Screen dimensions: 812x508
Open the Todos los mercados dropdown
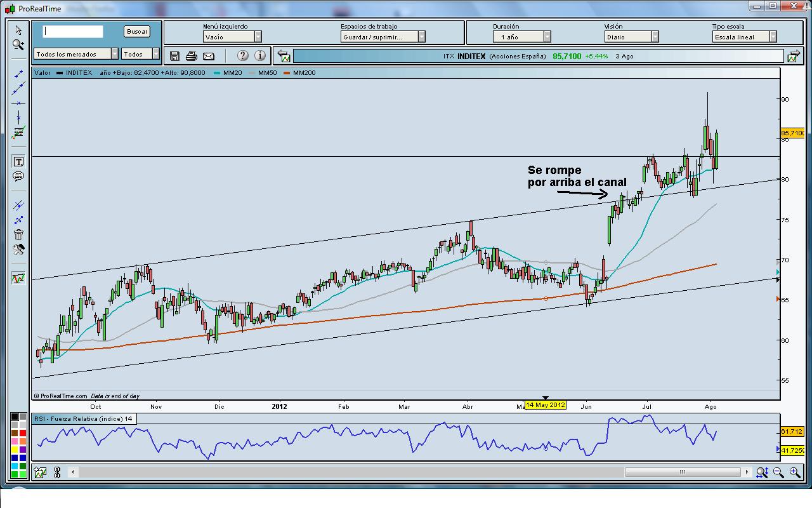[x=77, y=54]
